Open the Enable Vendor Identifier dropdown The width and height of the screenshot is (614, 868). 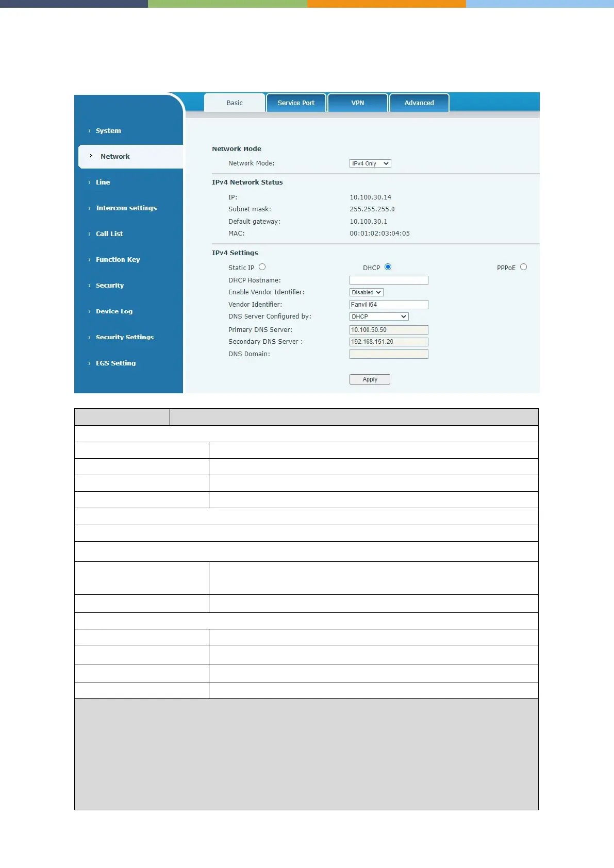coord(367,292)
